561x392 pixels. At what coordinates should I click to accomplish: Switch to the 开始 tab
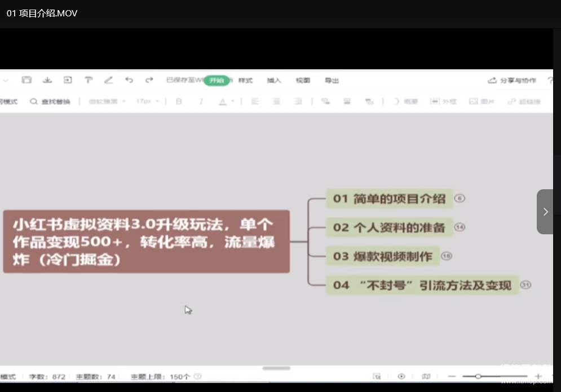click(x=217, y=81)
